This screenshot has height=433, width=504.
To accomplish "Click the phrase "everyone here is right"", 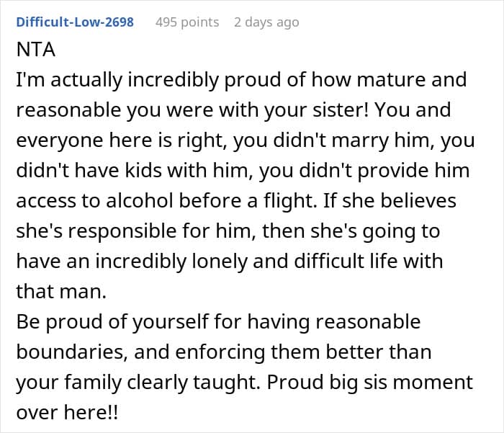I will tap(121, 140).
